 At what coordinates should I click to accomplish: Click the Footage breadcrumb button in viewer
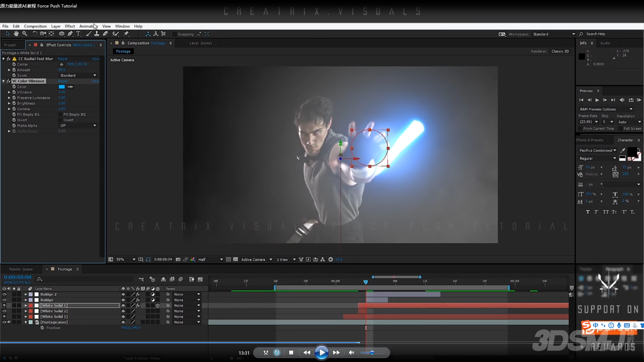click(123, 51)
